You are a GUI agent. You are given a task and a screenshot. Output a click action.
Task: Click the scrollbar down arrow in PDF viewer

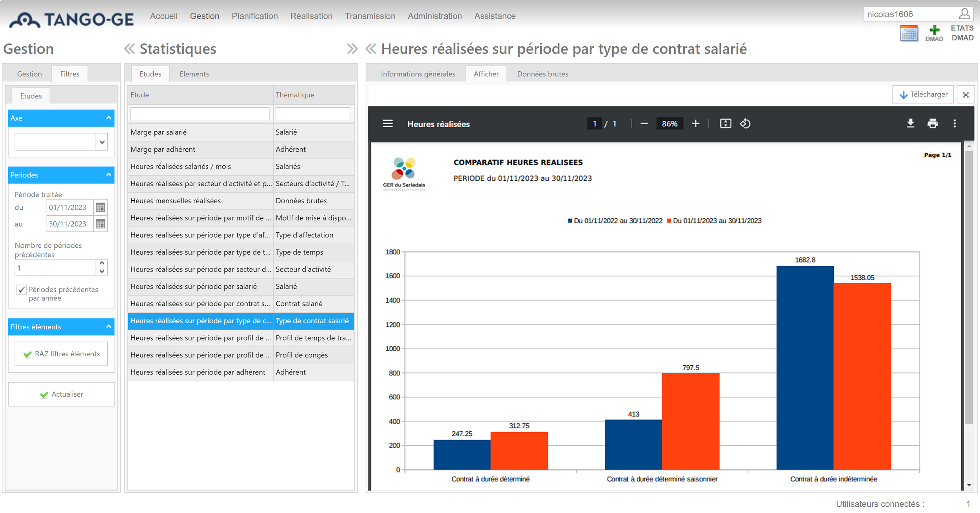click(x=969, y=485)
